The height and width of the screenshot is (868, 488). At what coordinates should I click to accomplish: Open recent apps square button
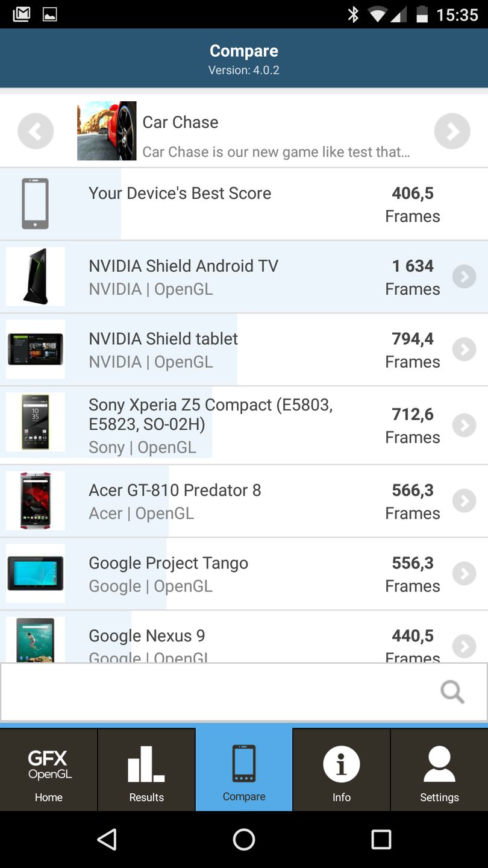click(381, 839)
